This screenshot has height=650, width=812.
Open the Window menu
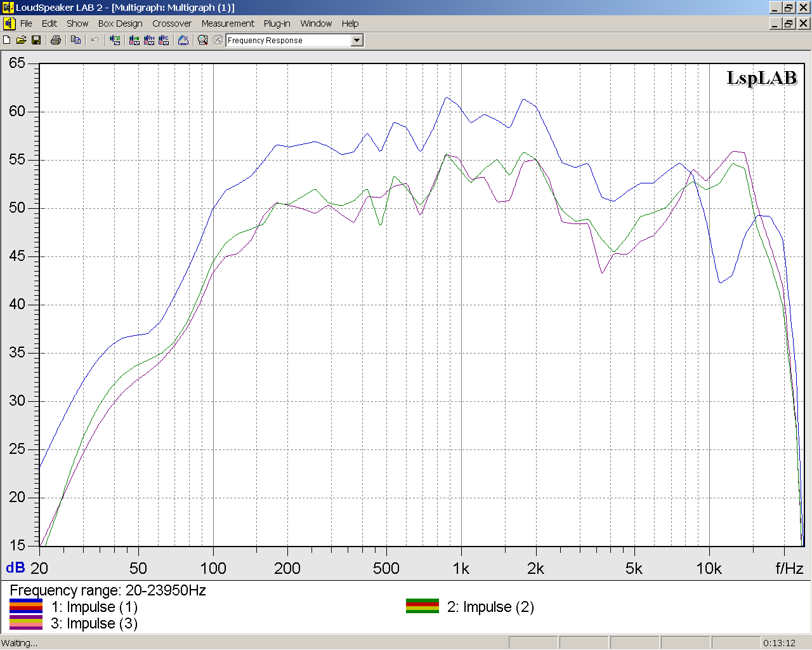coord(316,23)
